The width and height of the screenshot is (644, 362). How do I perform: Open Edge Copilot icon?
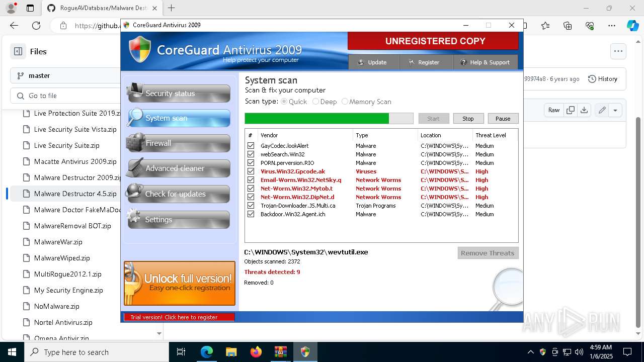tap(632, 26)
